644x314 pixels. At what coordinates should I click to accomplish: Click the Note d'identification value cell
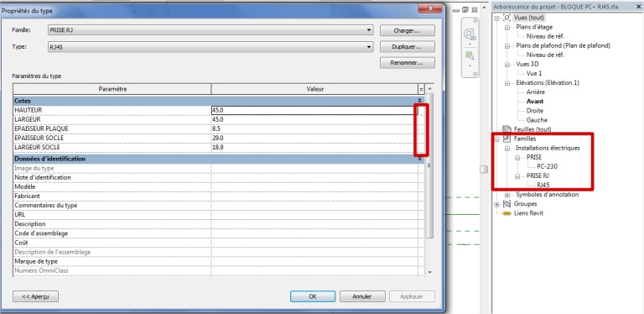[314, 177]
